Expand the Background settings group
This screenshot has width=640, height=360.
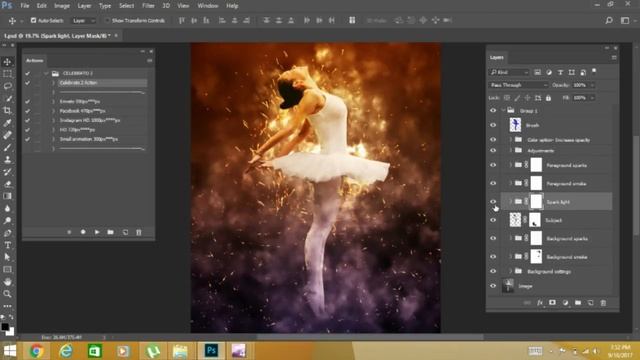(510, 271)
